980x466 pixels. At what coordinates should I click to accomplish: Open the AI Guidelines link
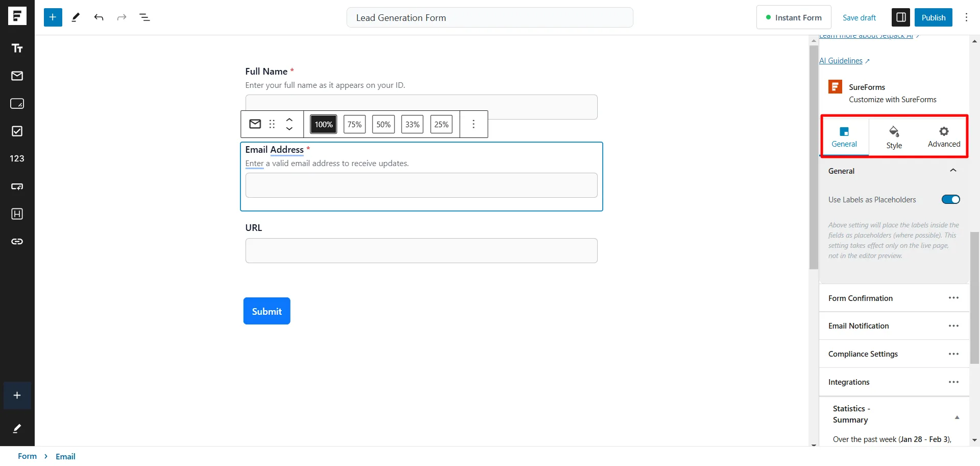(x=841, y=60)
